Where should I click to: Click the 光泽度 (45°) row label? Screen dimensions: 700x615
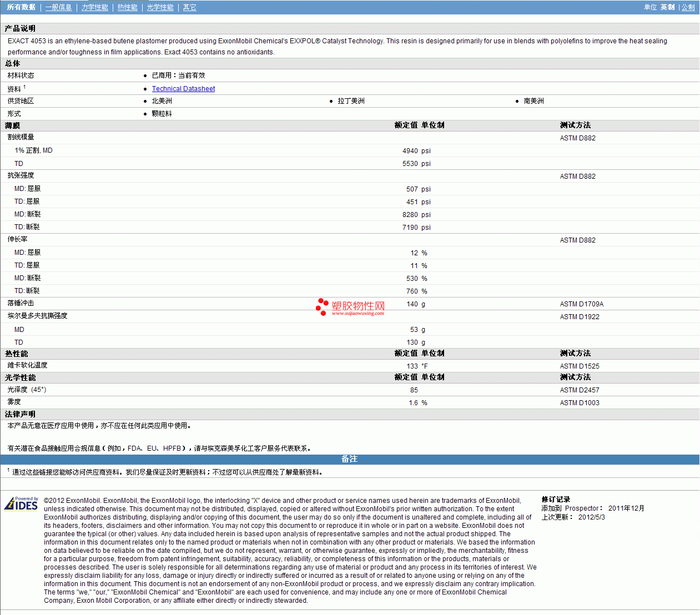[x=27, y=390]
